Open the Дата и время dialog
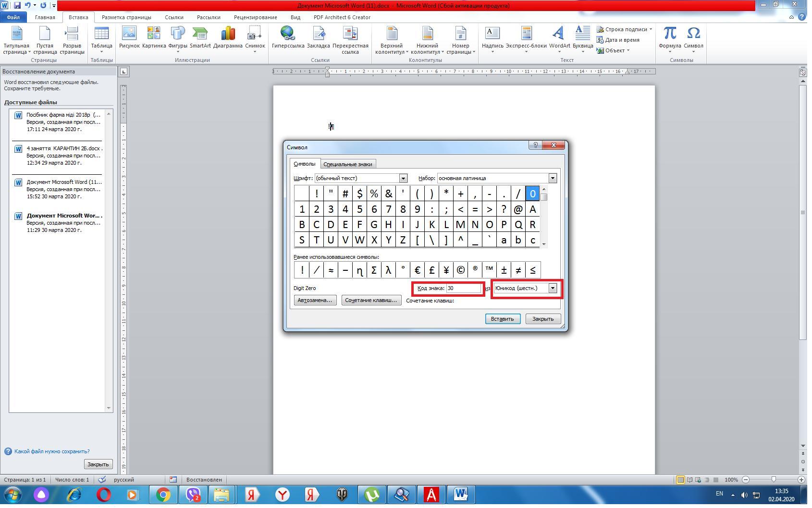 pos(618,40)
